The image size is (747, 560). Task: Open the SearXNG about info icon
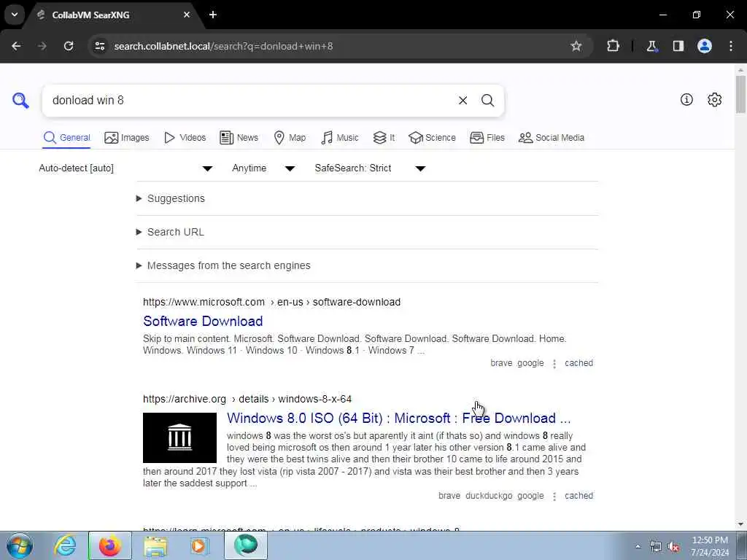(686, 99)
